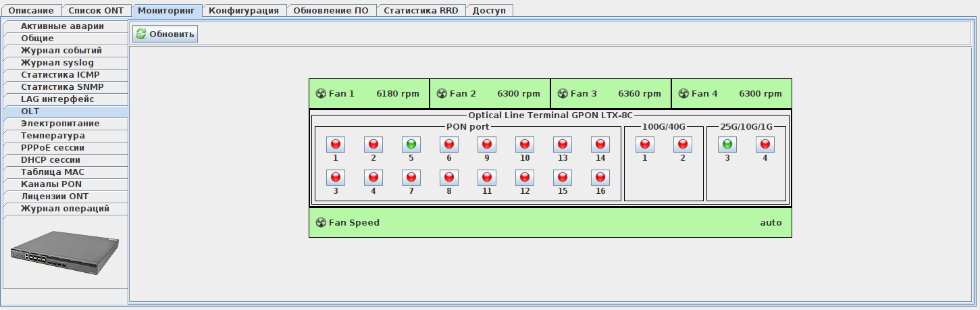Viewport: 980px width, 310px height.
Task: Click 100G/40G port 2 indicator
Action: click(x=682, y=144)
